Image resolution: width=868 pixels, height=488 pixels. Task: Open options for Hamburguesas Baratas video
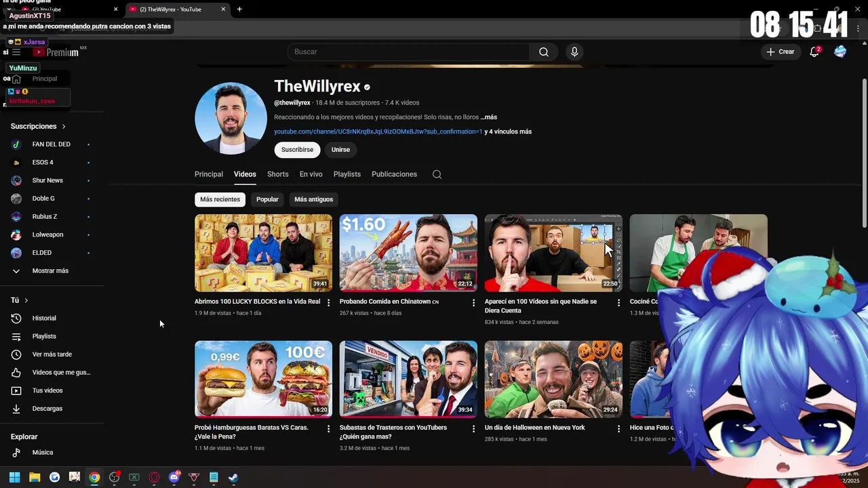click(x=329, y=428)
